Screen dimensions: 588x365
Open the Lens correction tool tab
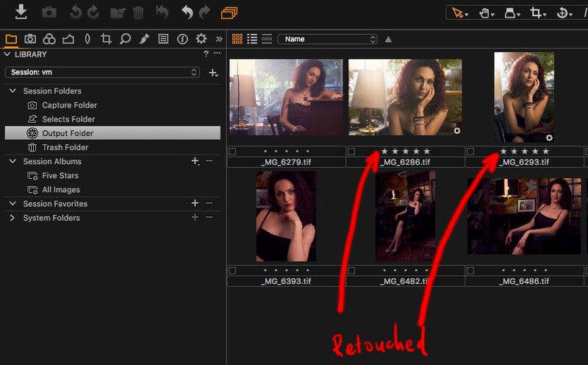87,39
